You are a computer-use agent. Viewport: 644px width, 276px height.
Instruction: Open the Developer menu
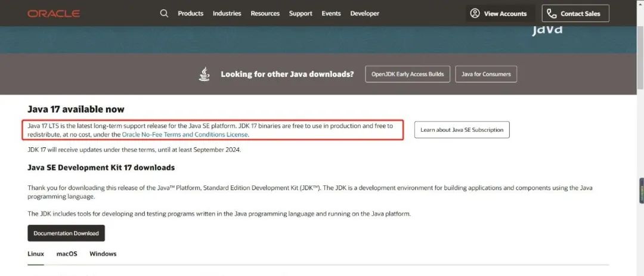365,14
